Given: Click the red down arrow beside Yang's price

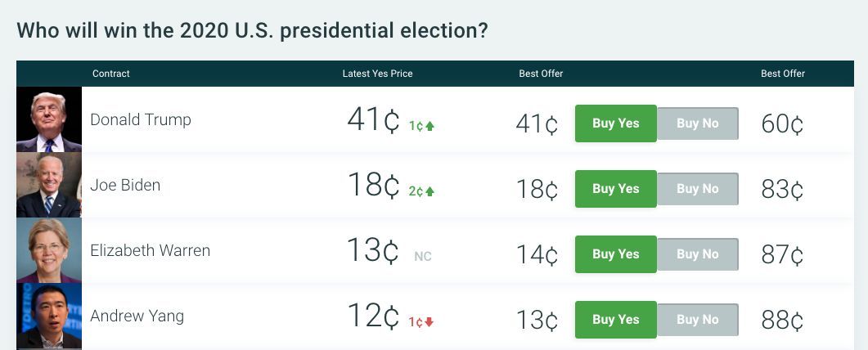Looking at the screenshot, I should (x=429, y=322).
